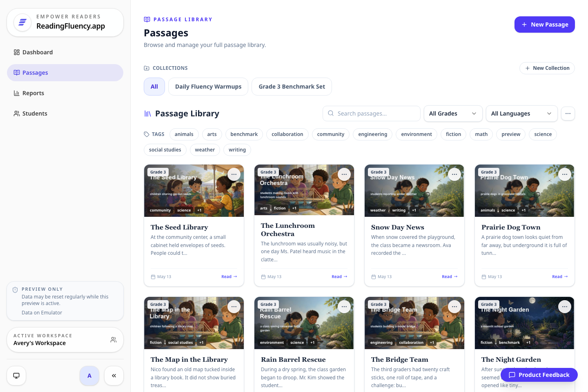Image resolution: width=588 pixels, height=392 pixels.
Task: Switch workspace via Avery's Workspace selector
Action: point(65,340)
